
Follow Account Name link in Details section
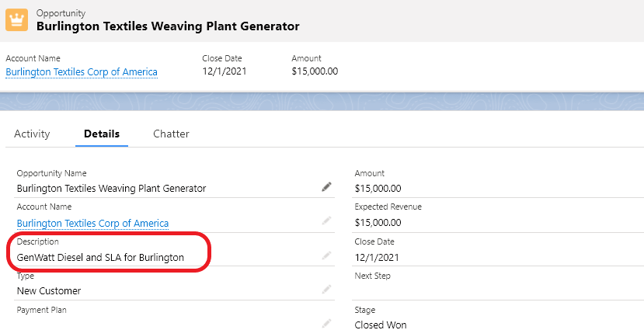click(92, 224)
